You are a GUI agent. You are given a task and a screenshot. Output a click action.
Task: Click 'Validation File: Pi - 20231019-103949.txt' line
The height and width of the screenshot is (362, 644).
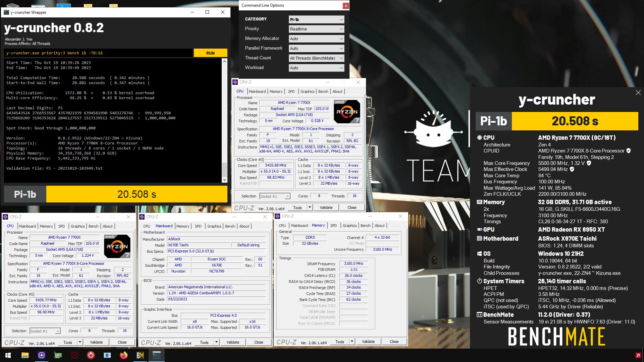click(x=54, y=168)
